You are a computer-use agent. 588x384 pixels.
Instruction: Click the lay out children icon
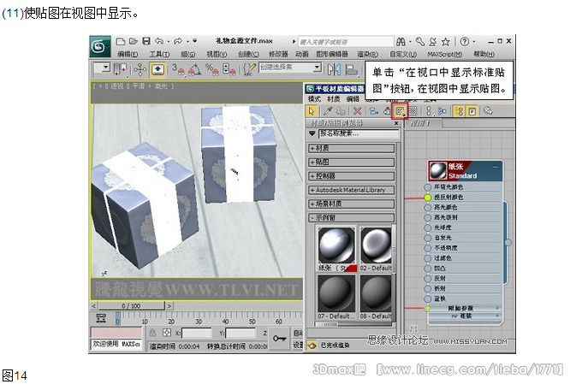tap(442, 111)
